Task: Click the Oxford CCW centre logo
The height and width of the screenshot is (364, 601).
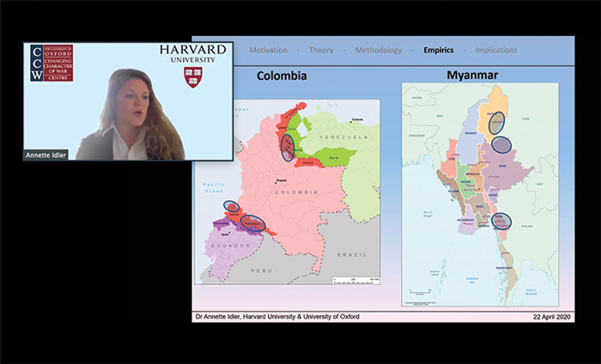Action: pos(52,63)
